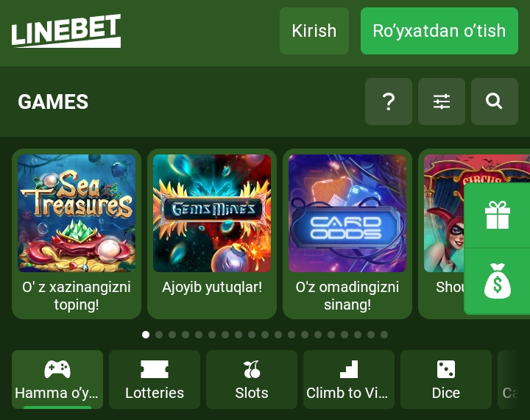Open the Sea Treasures game card
This screenshot has height=420, width=530.
click(x=77, y=234)
